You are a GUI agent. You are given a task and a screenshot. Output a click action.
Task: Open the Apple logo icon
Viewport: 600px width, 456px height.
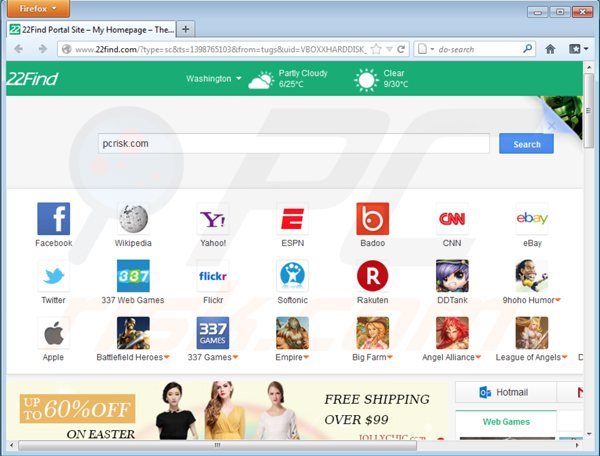coord(54,333)
